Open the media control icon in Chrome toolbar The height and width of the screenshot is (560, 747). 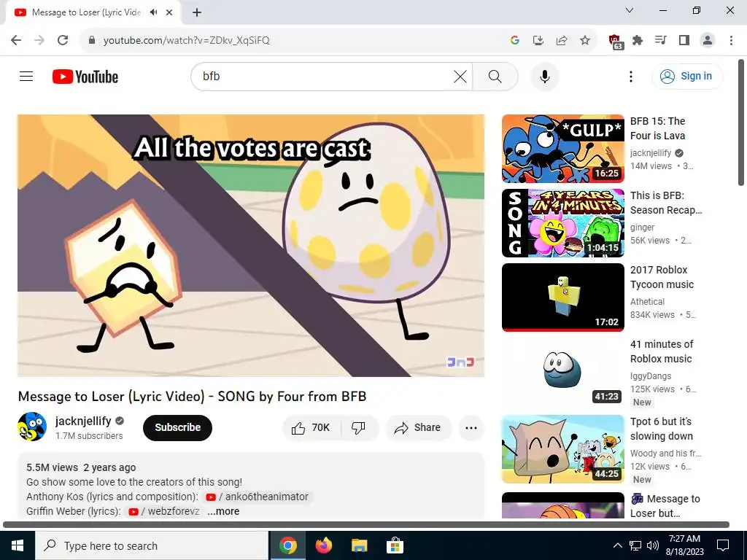pyautogui.click(x=661, y=40)
